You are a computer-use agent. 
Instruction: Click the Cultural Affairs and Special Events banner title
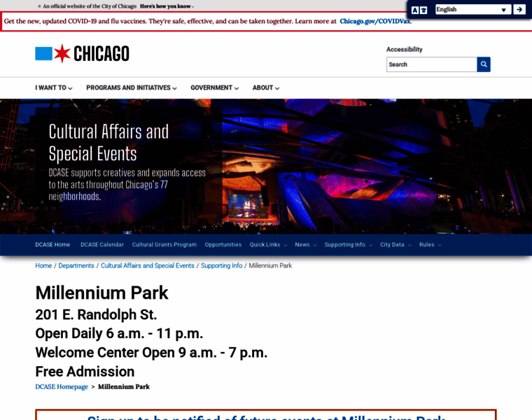(108, 143)
